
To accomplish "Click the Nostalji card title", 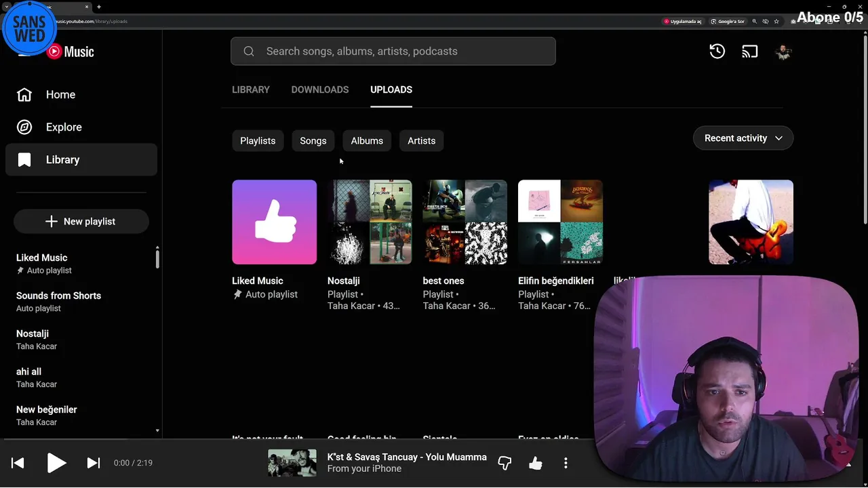I will [344, 281].
